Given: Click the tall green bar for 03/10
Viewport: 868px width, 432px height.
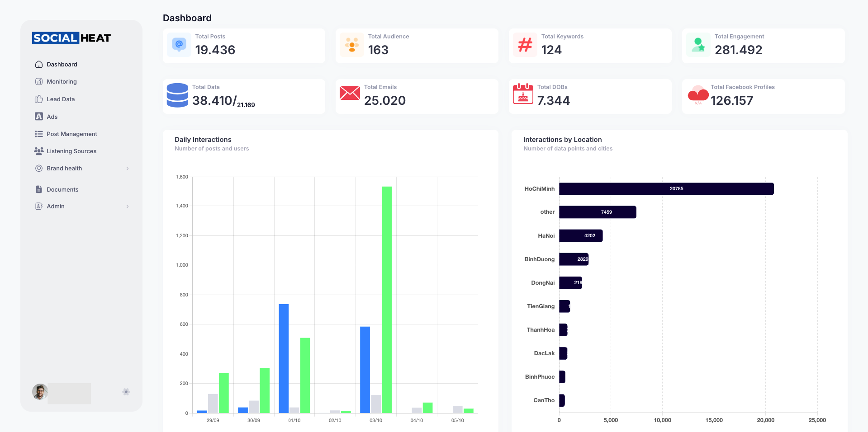Looking at the screenshot, I should click(x=387, y=299).
